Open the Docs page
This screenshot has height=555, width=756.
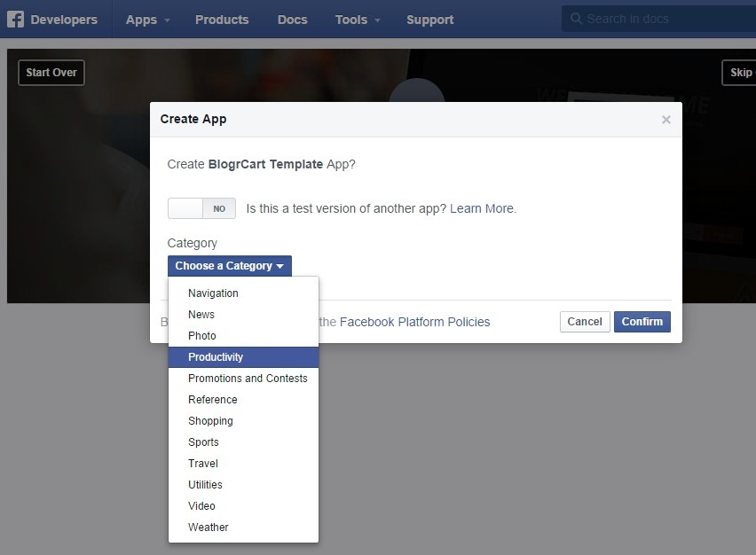[x=292, y=20]
